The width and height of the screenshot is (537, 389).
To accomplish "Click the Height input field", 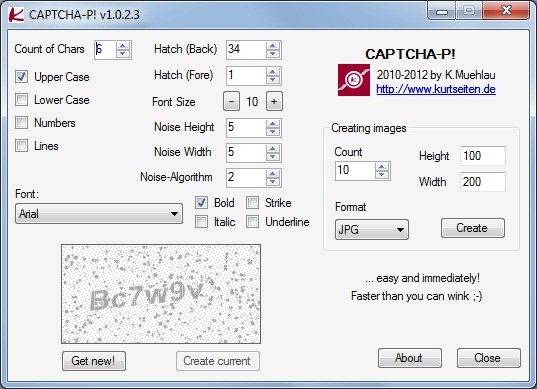I will click(x=483, y=156).
